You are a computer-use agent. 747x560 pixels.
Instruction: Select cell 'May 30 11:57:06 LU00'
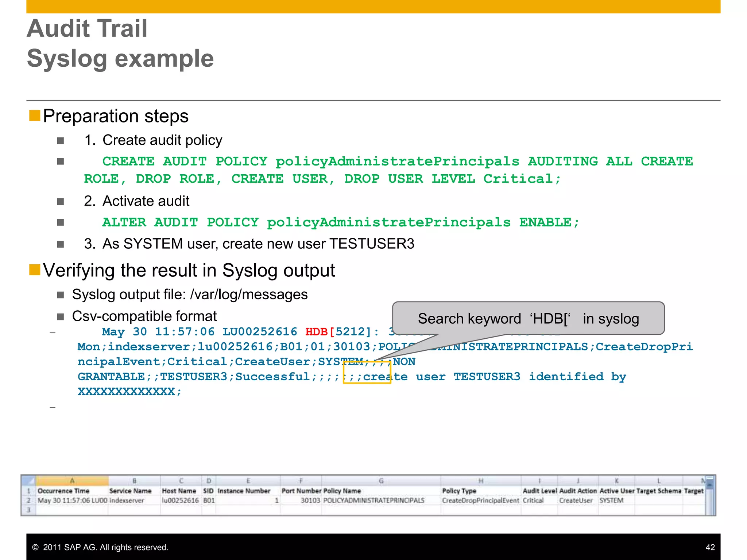coord(72,500)
